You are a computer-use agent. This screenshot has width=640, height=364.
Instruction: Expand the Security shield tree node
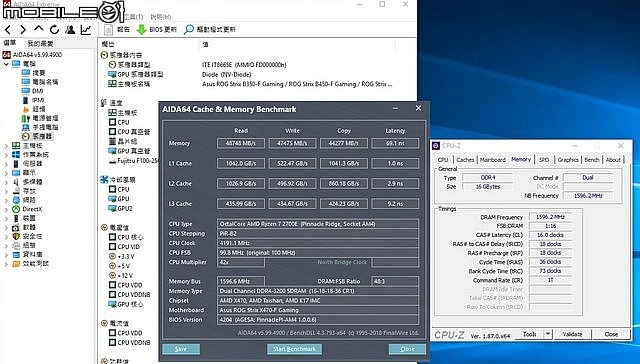pyautogui.click(x=6, y=236)
